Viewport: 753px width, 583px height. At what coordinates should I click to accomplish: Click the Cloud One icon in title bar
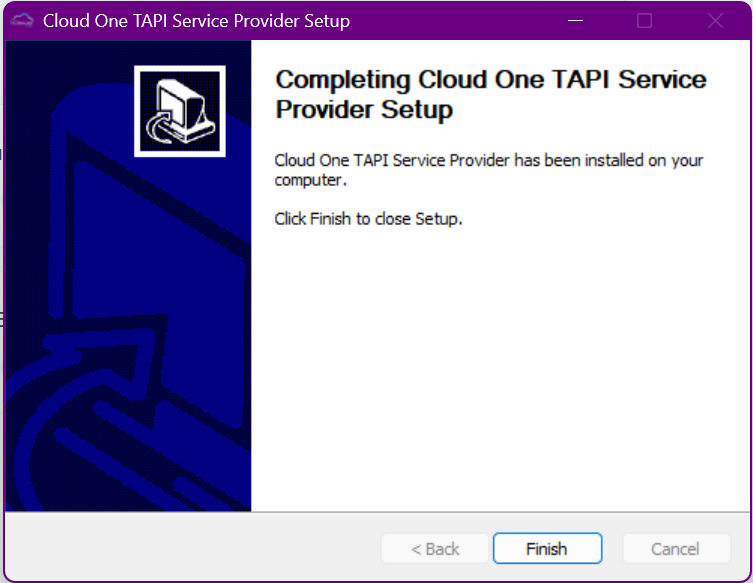click(x=22, y=20)
